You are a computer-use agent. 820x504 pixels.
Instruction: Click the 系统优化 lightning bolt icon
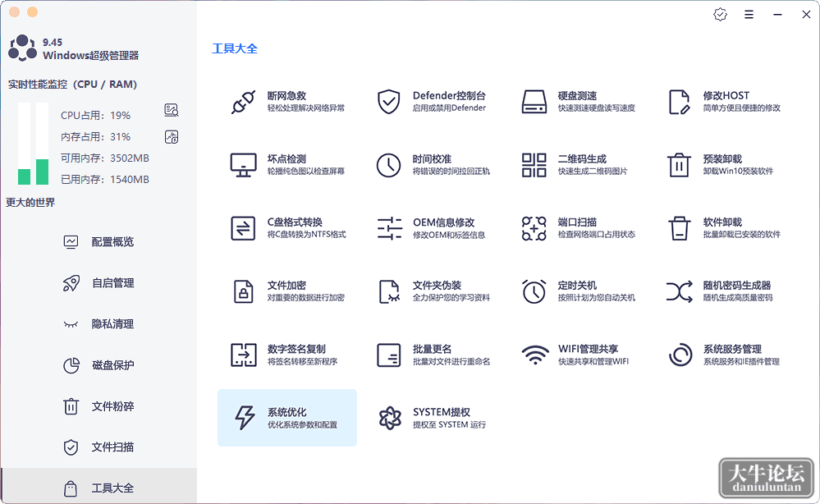[x=245, y=418]
